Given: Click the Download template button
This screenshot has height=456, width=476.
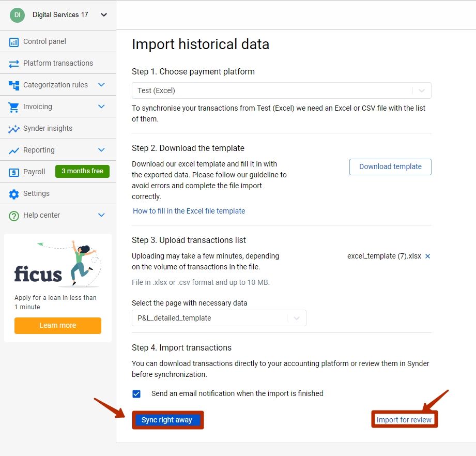Looking at the screenshot, I should (x=390, y=166).
